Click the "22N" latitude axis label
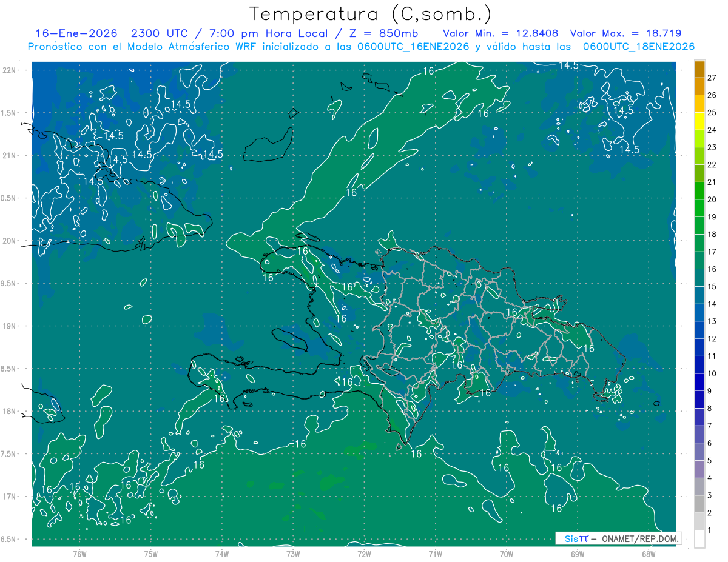 tap(9, 70)
